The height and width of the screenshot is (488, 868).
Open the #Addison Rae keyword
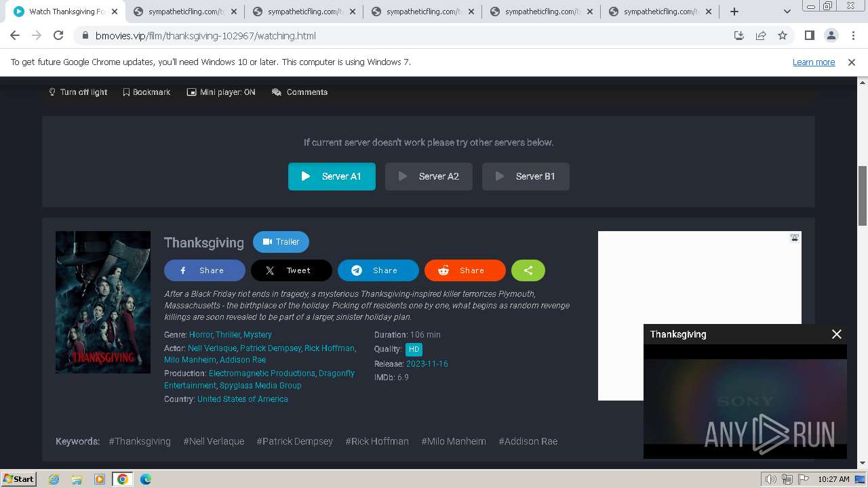[x=528, y=441]
